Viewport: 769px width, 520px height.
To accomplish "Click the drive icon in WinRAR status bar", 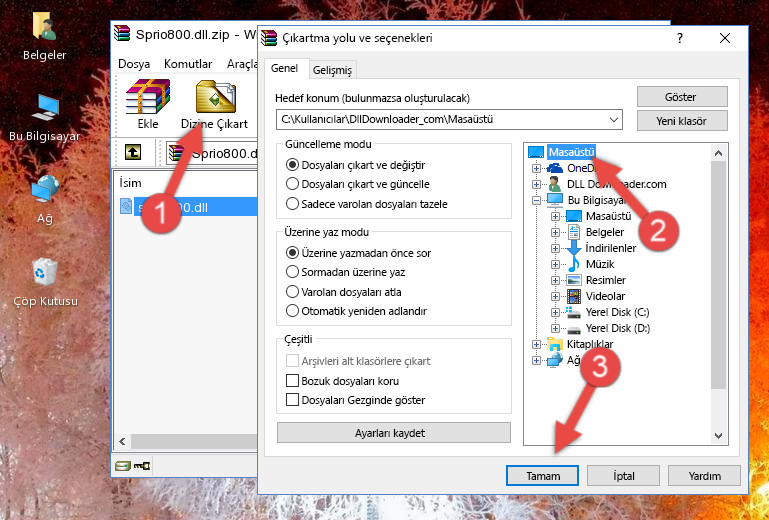I will point(123,466).
